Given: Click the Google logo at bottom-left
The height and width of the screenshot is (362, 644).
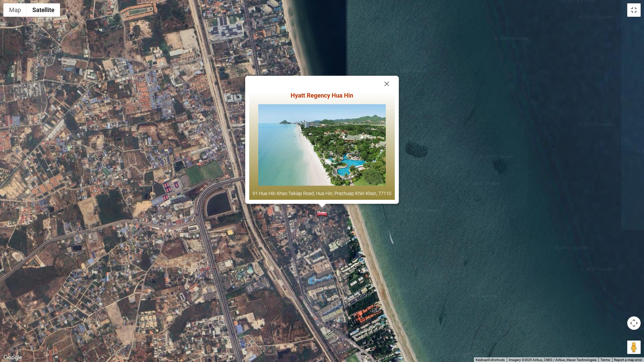Looking at the screenshot, I should pyautogui.click(x=13, y=357).
